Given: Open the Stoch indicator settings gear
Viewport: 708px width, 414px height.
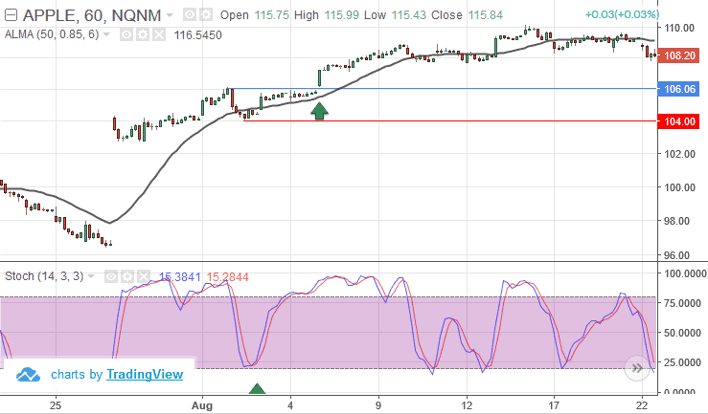Looking at the screenshot, I should coord(127,276).
